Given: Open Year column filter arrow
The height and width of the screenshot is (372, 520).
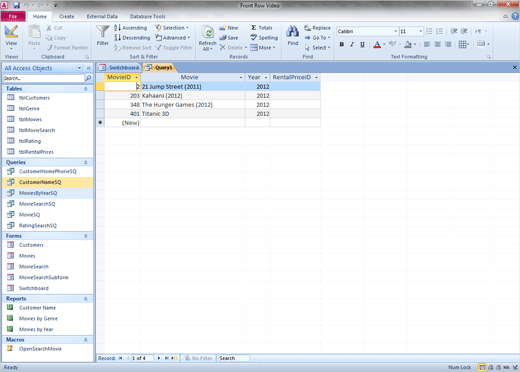Looking at the screenshot, I should [266, 77].
